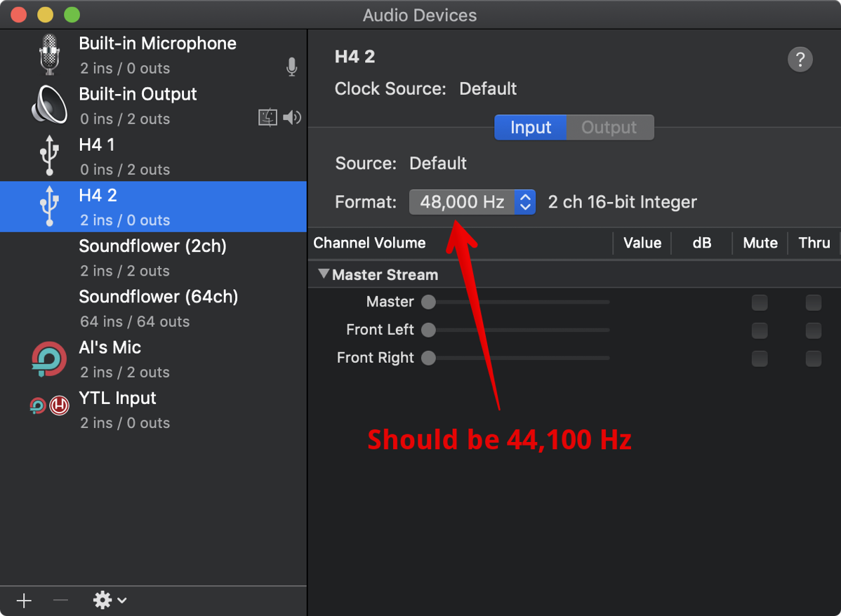Toggle Mute checkbox for Front Right
This screenshot has width=841, height=616.
760,359
